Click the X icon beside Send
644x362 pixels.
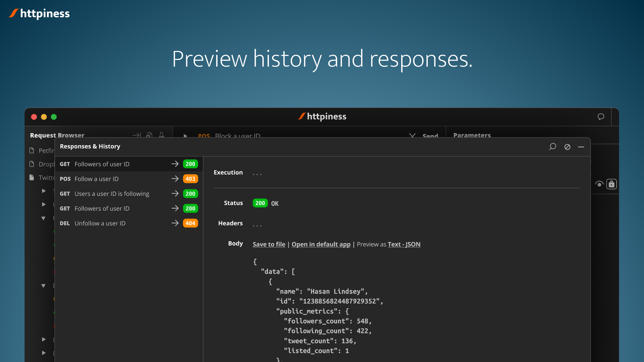pos(412,136)
